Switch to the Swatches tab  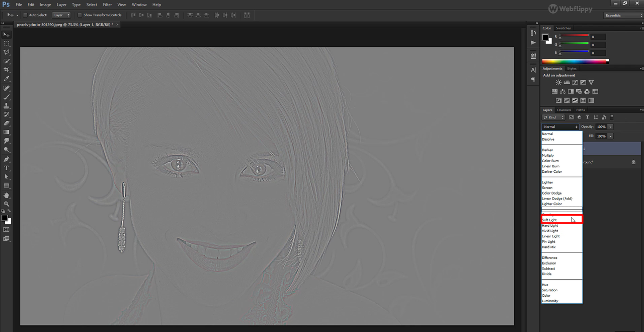click(563, 28)
